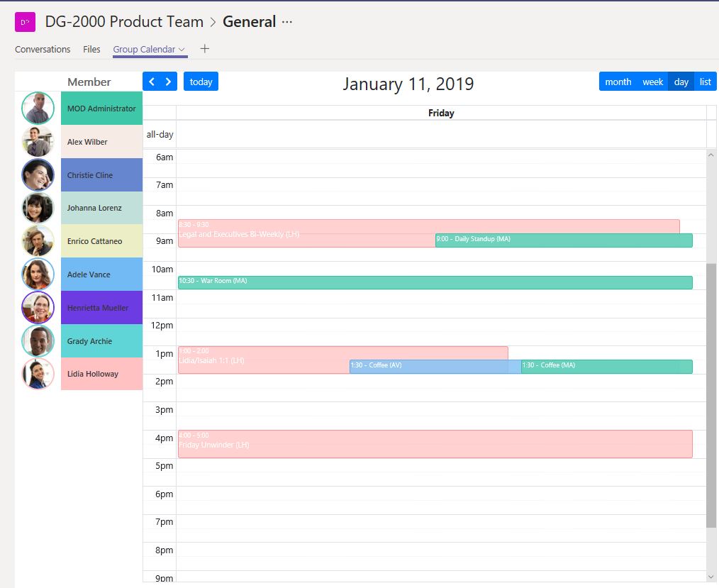Click the DG-2000 team icon
Screen dimensions: 719x588
(x=25, y=22)
